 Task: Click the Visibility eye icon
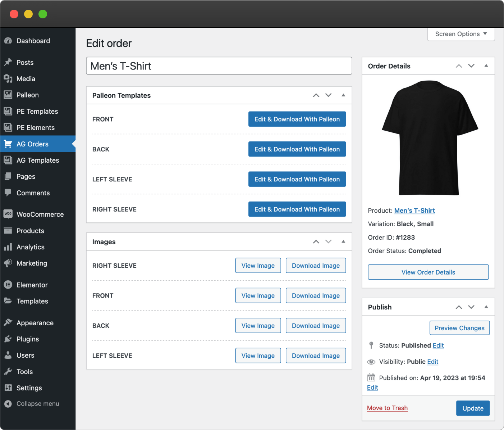[371, 362]
